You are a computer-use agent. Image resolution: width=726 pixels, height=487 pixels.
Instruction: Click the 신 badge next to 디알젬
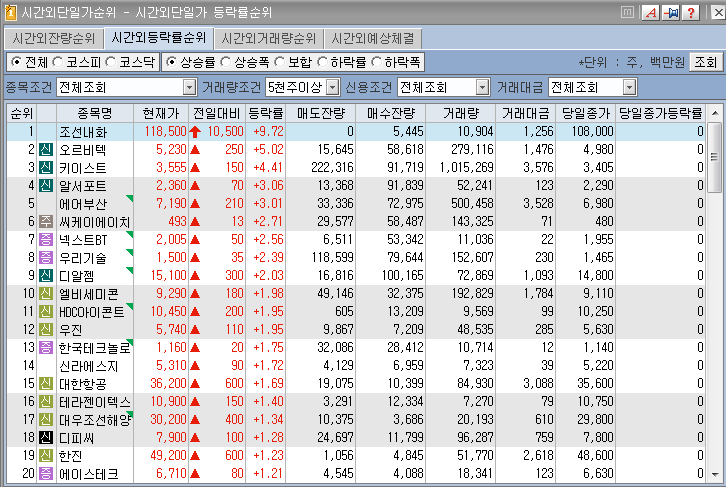45,275
